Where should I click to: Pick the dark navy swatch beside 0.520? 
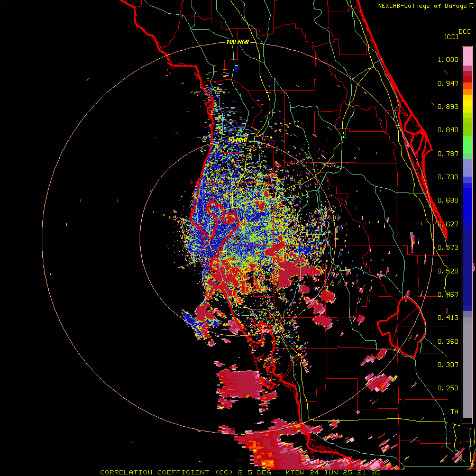(467, 267)
